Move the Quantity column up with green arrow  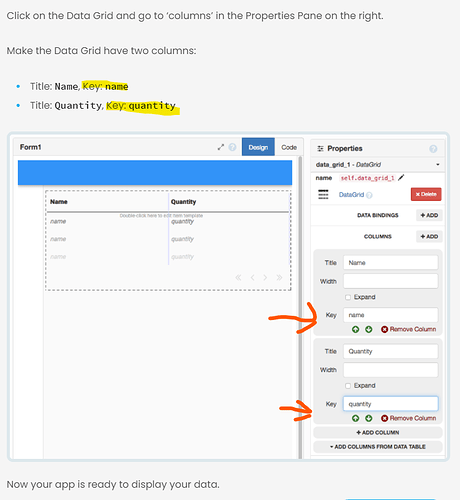[x=356, y=418]
